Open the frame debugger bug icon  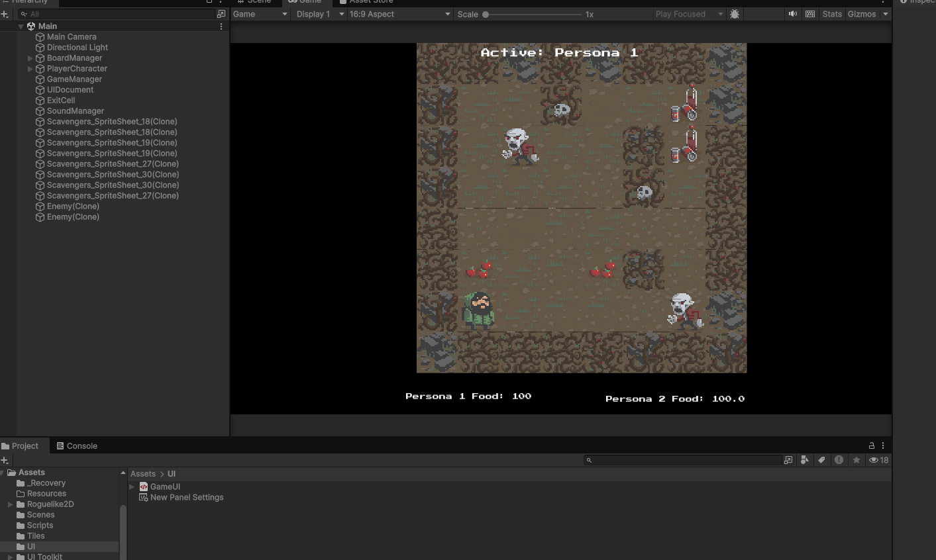coord(735,14)
